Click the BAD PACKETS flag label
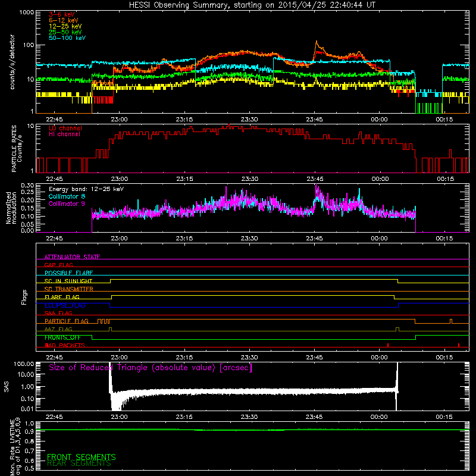The image size is (476, 476). click(x=65, y=345)
